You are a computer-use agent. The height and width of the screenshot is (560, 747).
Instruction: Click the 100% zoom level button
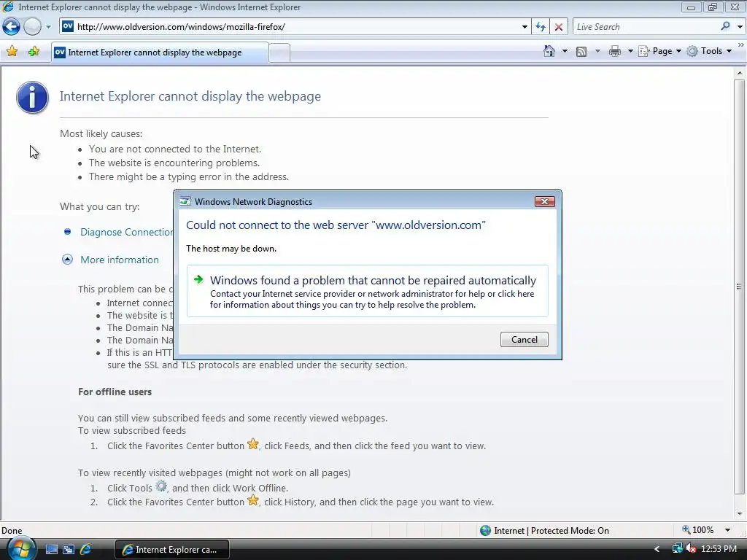click(698, 530)
